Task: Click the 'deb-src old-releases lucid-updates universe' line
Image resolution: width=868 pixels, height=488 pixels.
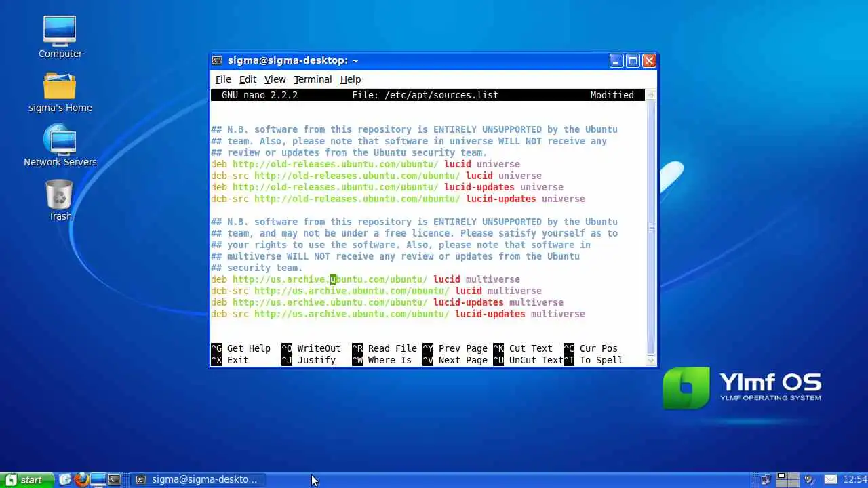Action: (398, 199)
